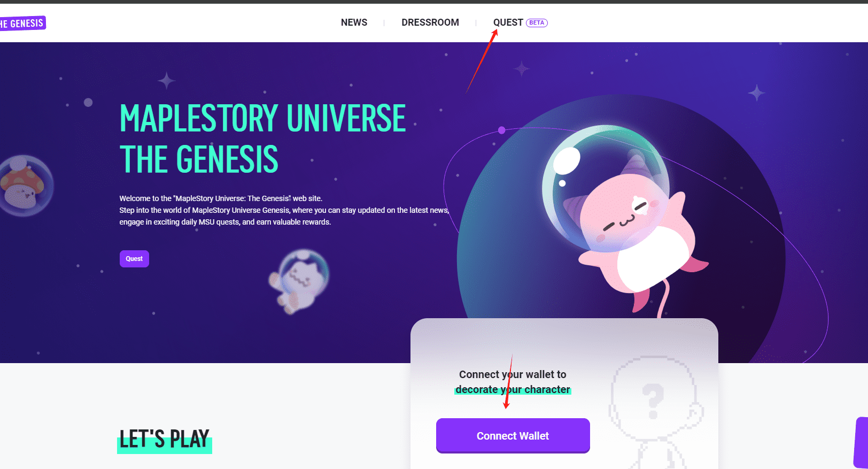Click the purple tab on right edge
The height and width of the screenshot is (469, 868).
tap(861, 442)
